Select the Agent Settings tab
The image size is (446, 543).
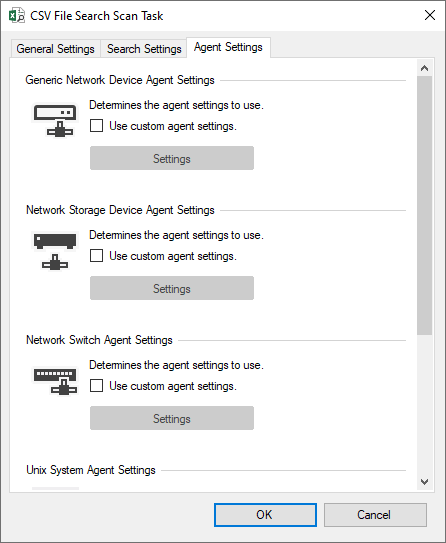(x=228, y=47)
